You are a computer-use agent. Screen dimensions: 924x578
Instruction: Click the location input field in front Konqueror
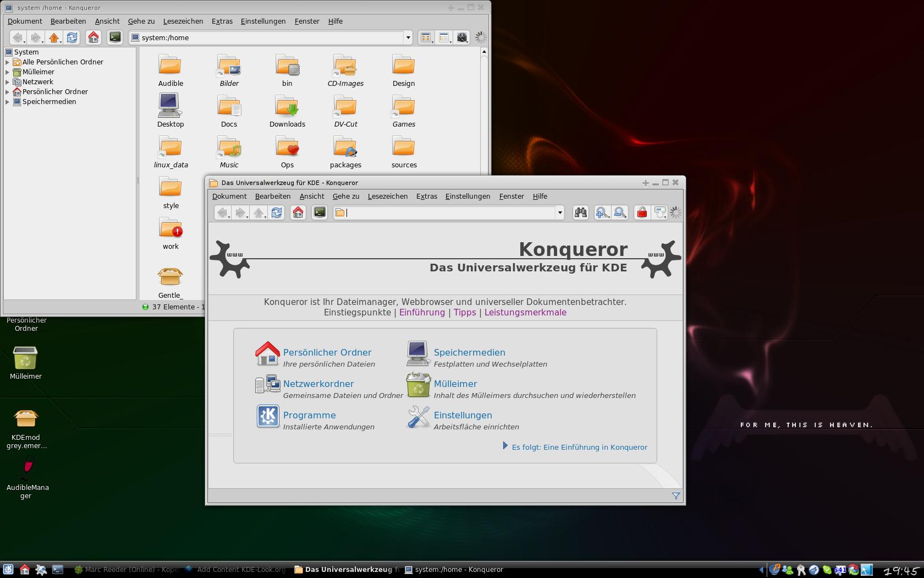pos(446,212)
